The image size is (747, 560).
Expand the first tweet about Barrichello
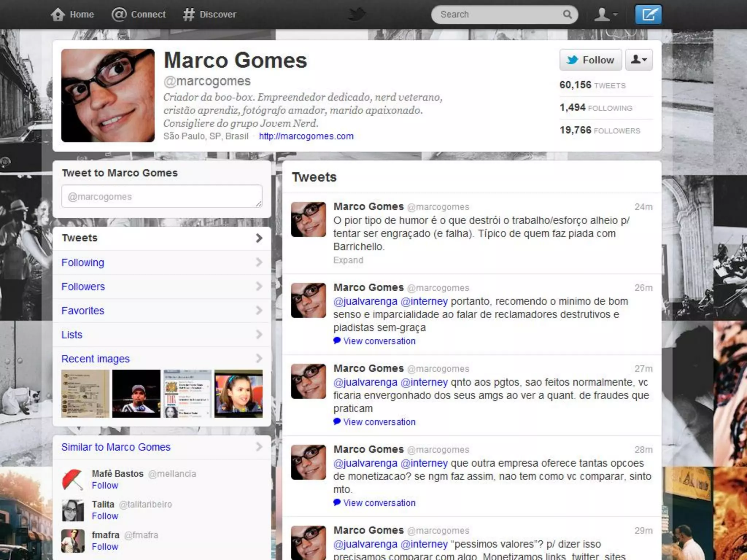(348, 260)
